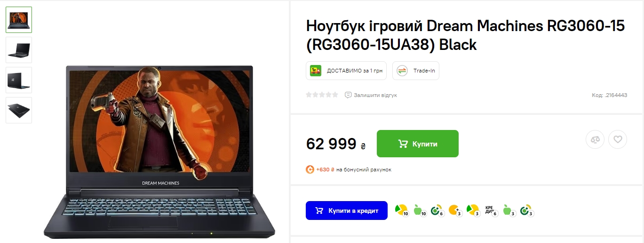644x243 pixels.
Task: Click the green-yellow pie credit icon with 3
Action: [473, 210]
